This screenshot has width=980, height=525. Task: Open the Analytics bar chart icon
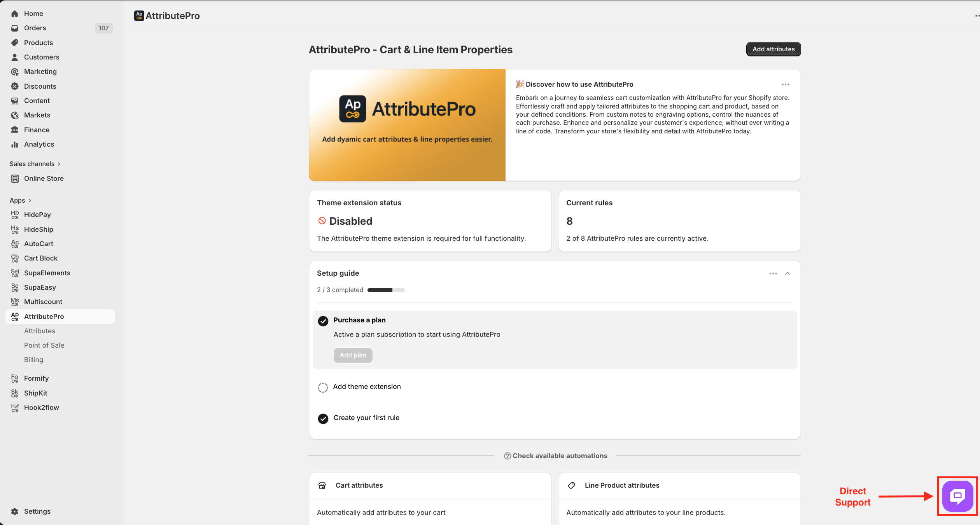tap(15, 144)
